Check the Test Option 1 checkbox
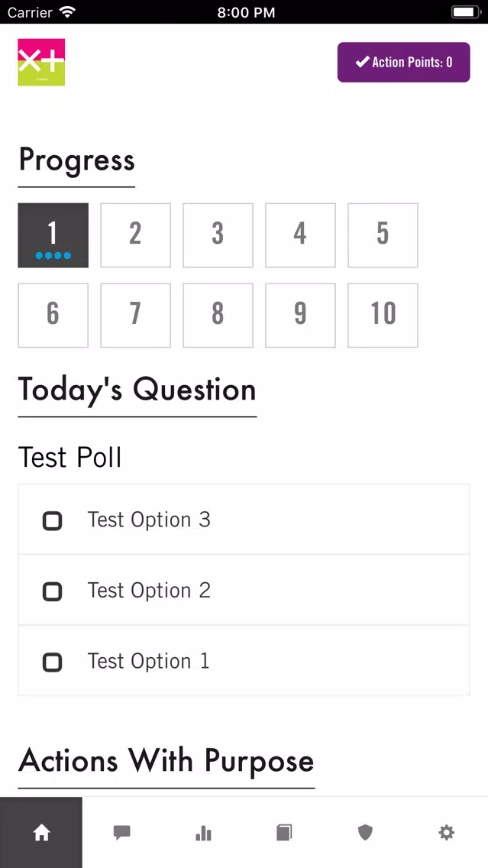The image size is (488, 868). (53, 662)
